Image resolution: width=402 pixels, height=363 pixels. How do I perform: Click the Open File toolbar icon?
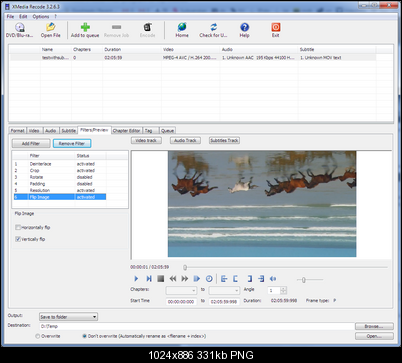coord(51,30)
